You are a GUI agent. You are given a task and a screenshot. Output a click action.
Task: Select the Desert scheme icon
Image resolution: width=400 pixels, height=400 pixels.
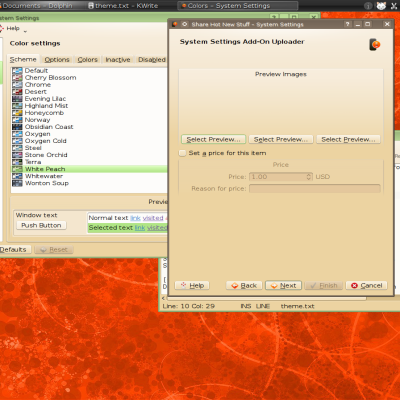coord(17,92)
